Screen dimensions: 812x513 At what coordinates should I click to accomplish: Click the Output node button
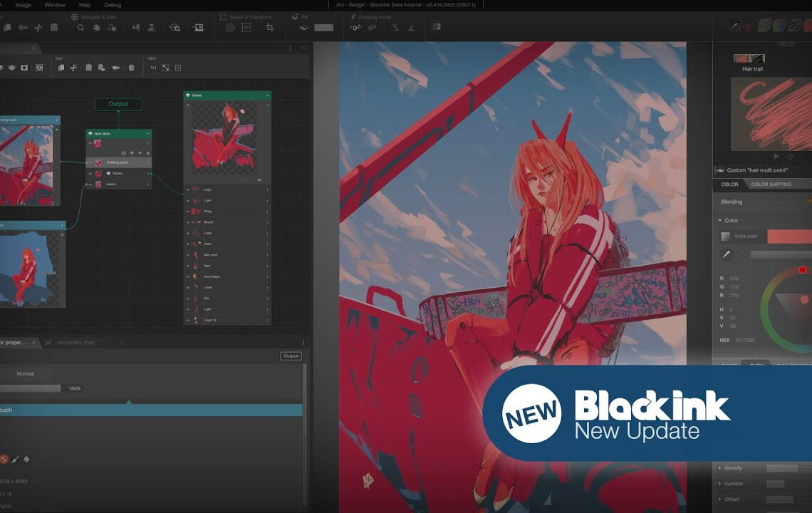tap(118, 103)
